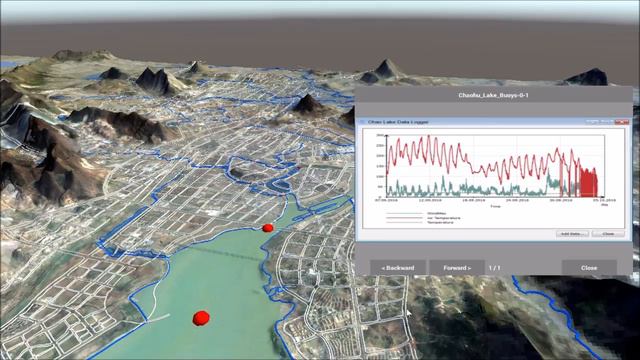
Task: Click the Chaohu_Lake_Buoys-0-1 panel title
Action: [493, 95]
